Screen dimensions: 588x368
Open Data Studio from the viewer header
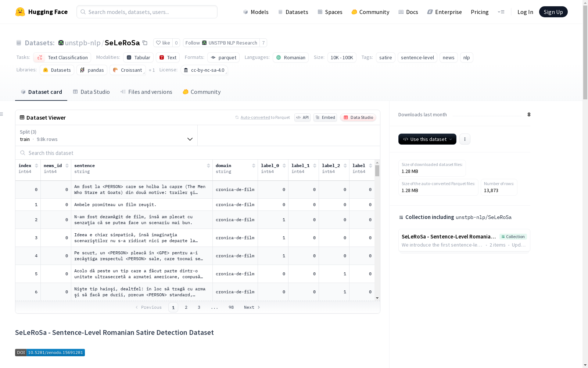tap(358, 117)
